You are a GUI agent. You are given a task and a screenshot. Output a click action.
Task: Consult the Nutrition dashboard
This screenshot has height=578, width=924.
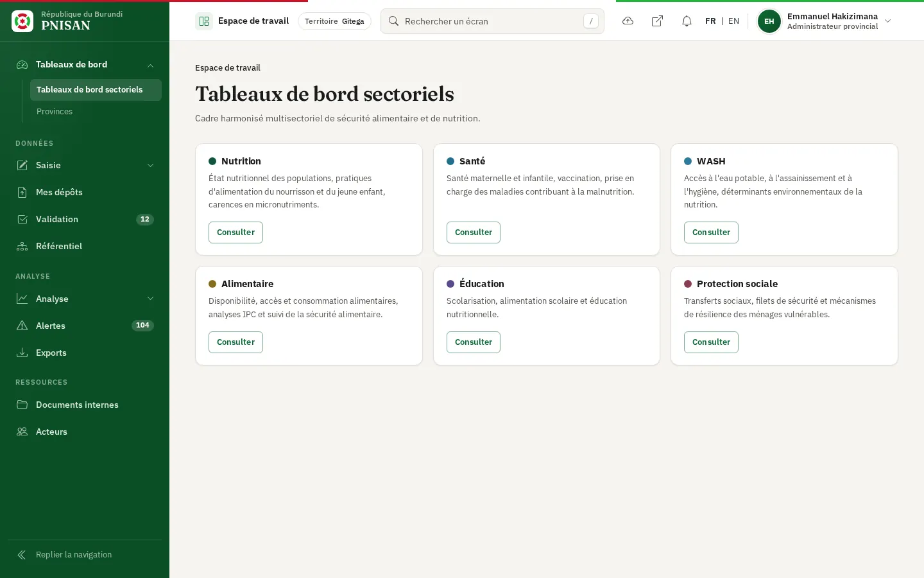tap(235, 232)
